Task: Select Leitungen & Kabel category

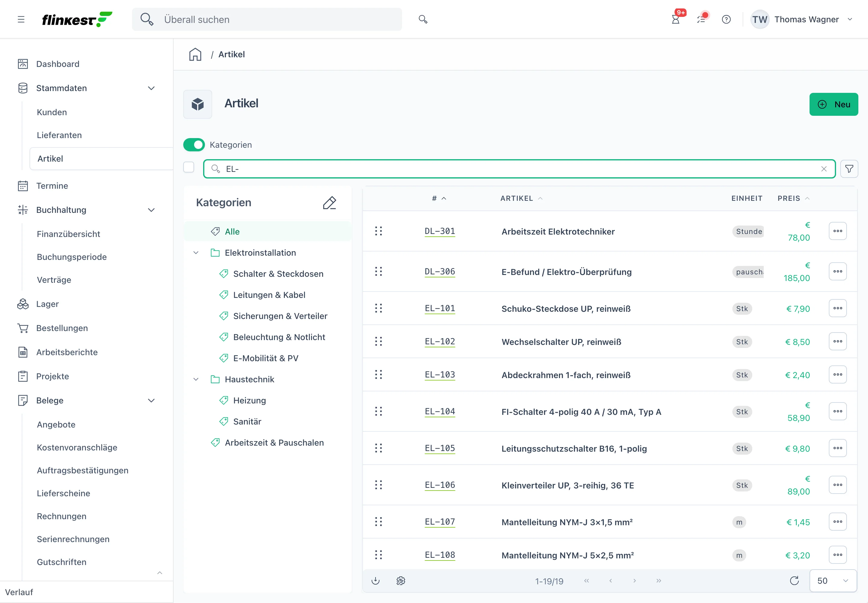Action: (269, 295)
